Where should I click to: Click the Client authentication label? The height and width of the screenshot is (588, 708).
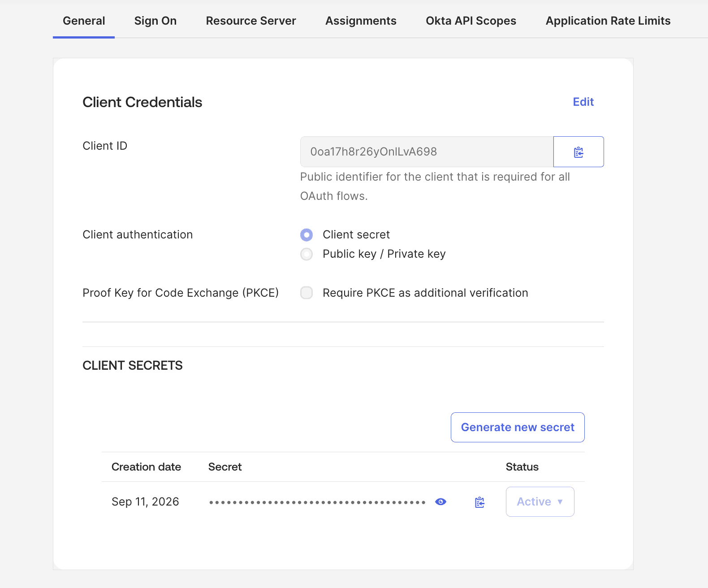click(x=138, y=234)
